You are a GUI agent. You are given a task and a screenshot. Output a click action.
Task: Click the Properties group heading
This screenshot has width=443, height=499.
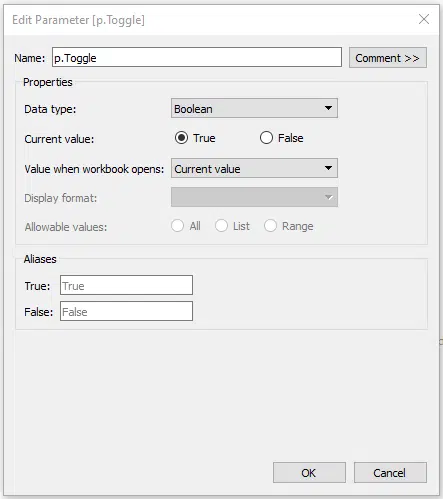[x=48, y=82]
